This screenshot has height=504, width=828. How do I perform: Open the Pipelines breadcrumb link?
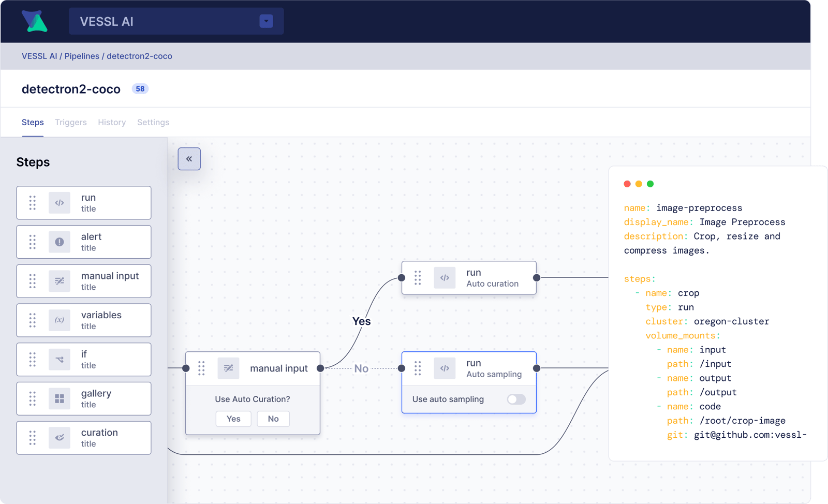(x=82, y=56)
